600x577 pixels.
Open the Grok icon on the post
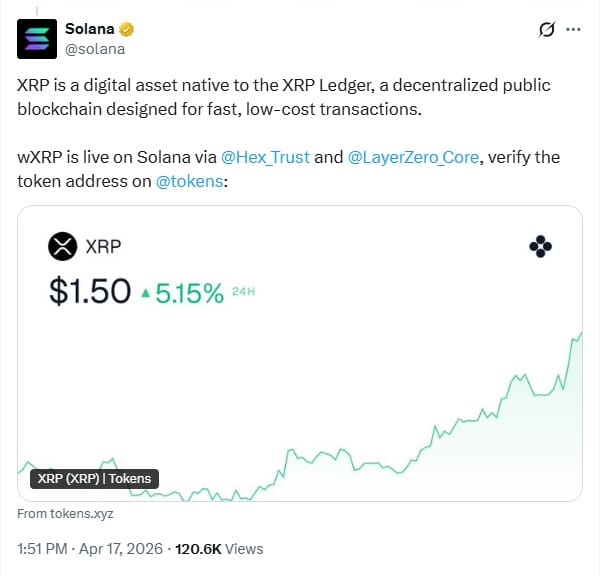click(x=546, y=29)
